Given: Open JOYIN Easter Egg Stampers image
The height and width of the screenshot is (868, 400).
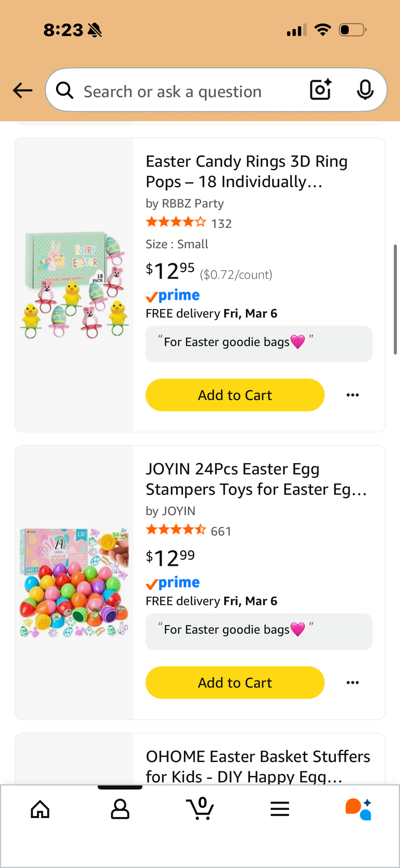Looking at the screenshot, I should click(x=74, y=582).
